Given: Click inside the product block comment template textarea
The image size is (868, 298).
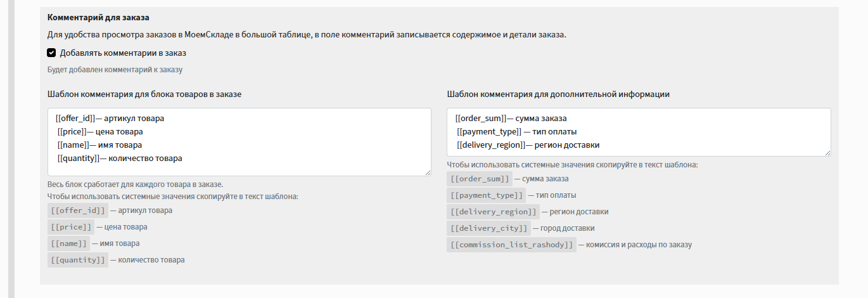Looking at the screenshot, I should (239, 142).
